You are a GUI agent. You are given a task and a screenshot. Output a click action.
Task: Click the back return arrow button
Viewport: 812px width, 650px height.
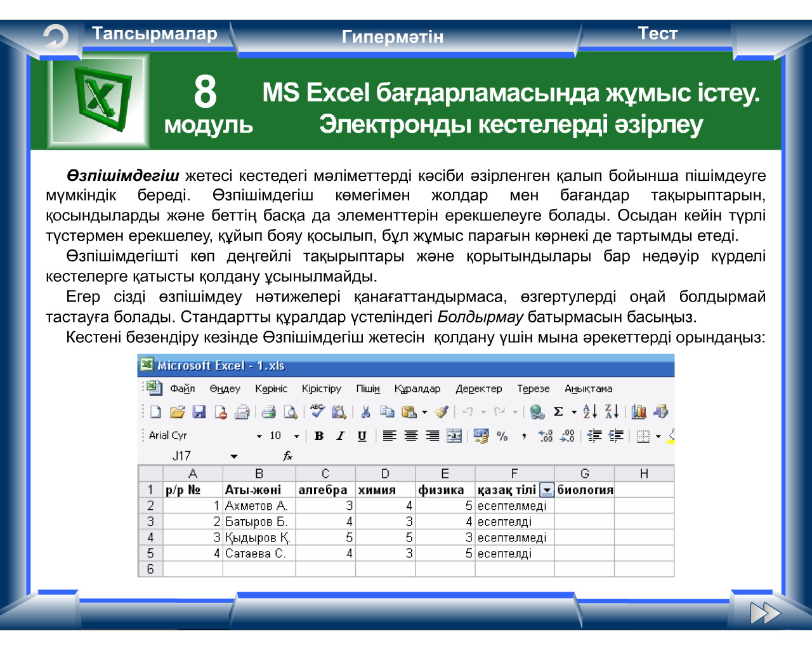pos(55,38)
